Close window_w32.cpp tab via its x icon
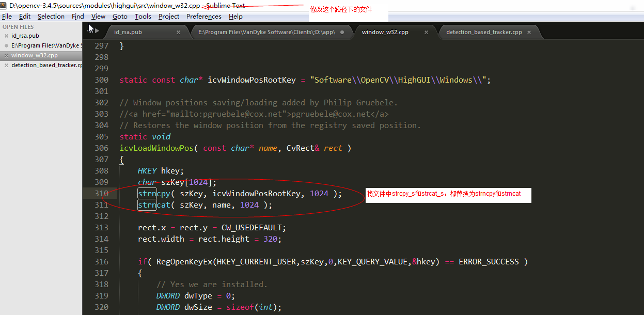The width and height of the screenshot is (644, 315). [426, 31]
